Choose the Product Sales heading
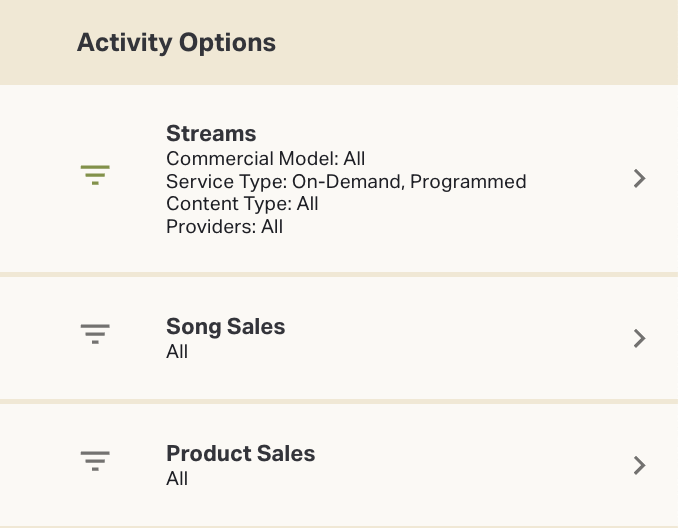Viewport: 678px width, 528px height. (240, 454)
